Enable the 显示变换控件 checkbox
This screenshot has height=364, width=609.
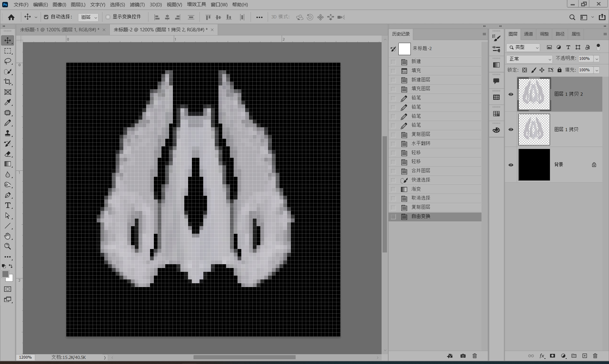point(108,17)
